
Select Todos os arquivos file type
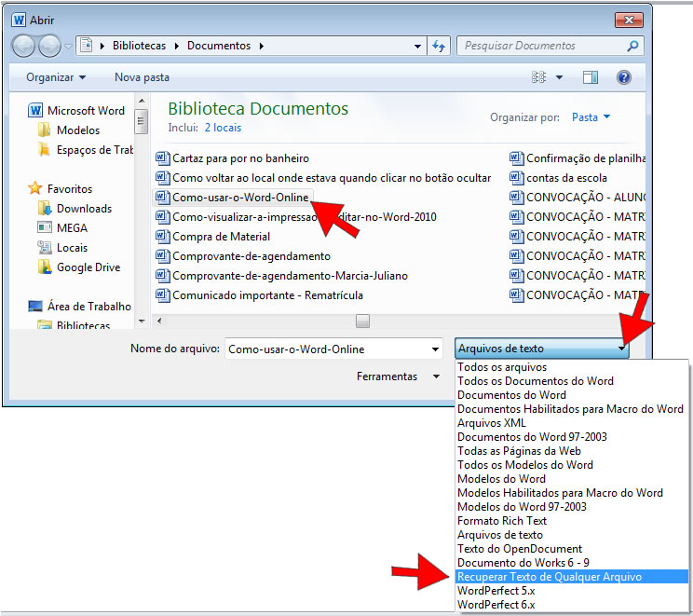click(572, 366)
